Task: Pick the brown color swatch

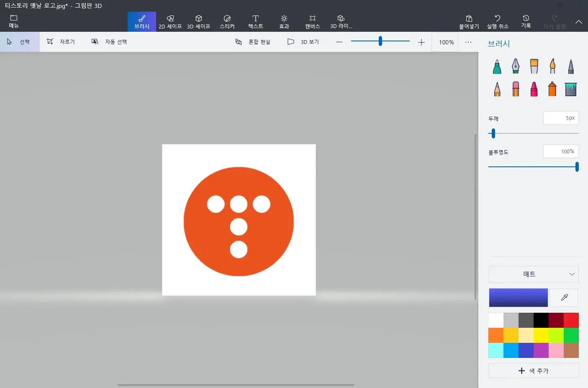Action: click(x=571, y=350)
